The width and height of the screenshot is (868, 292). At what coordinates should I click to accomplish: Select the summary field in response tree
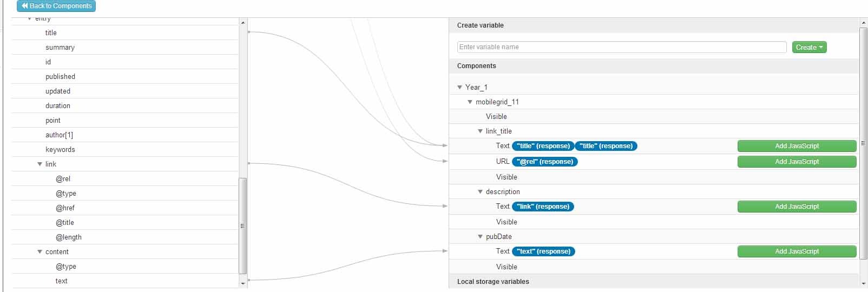click(60, 47)
